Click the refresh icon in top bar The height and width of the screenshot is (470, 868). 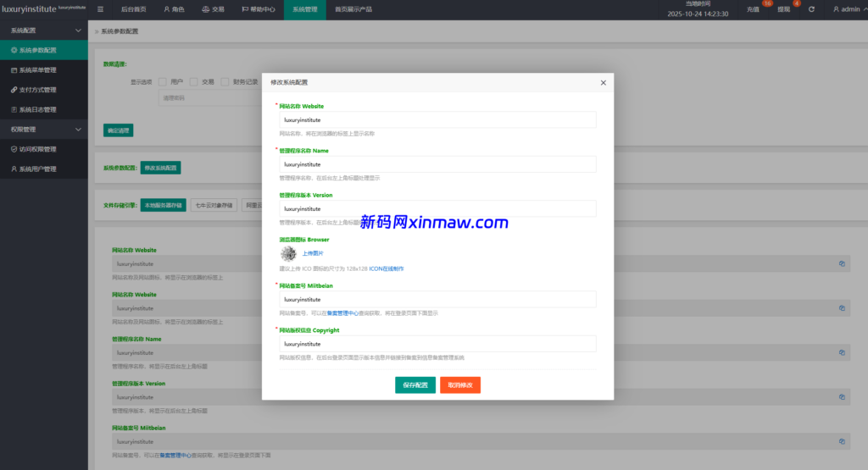click(x=811, y=9)
